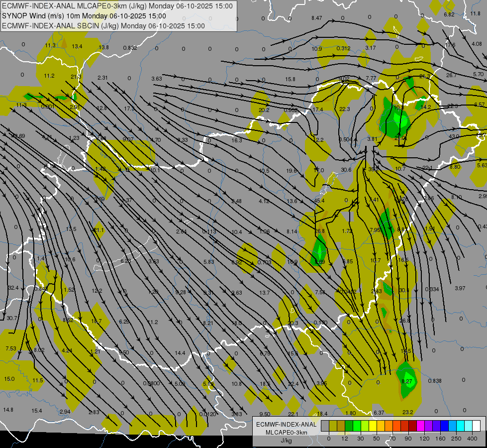
Task: Click legend tick label 90
Action: (x=408, y=439)
